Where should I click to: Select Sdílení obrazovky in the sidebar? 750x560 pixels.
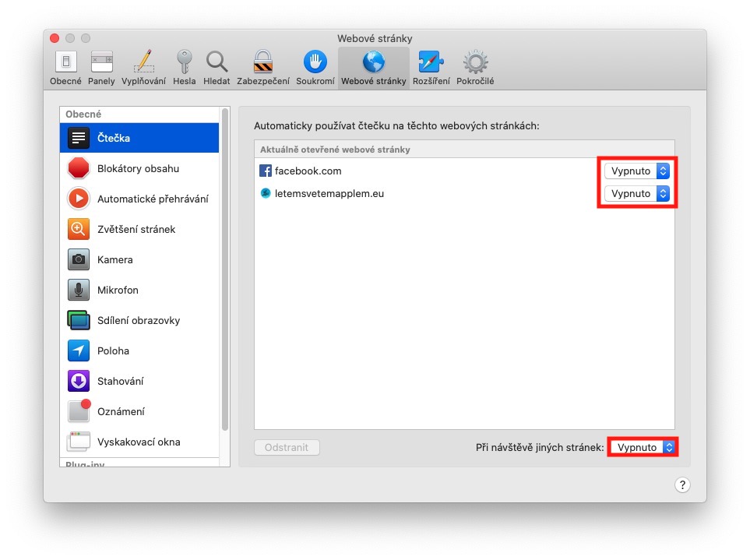click(x=139, y=320)
